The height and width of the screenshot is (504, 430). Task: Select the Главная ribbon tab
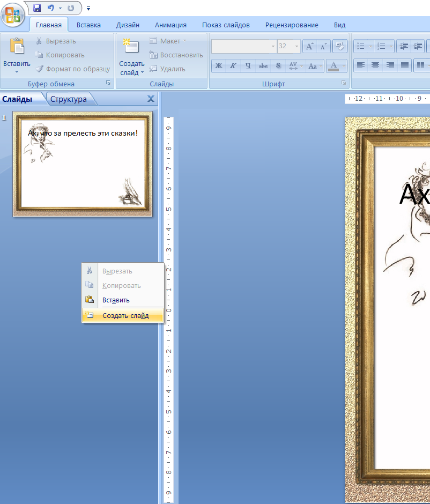(49, 25)
